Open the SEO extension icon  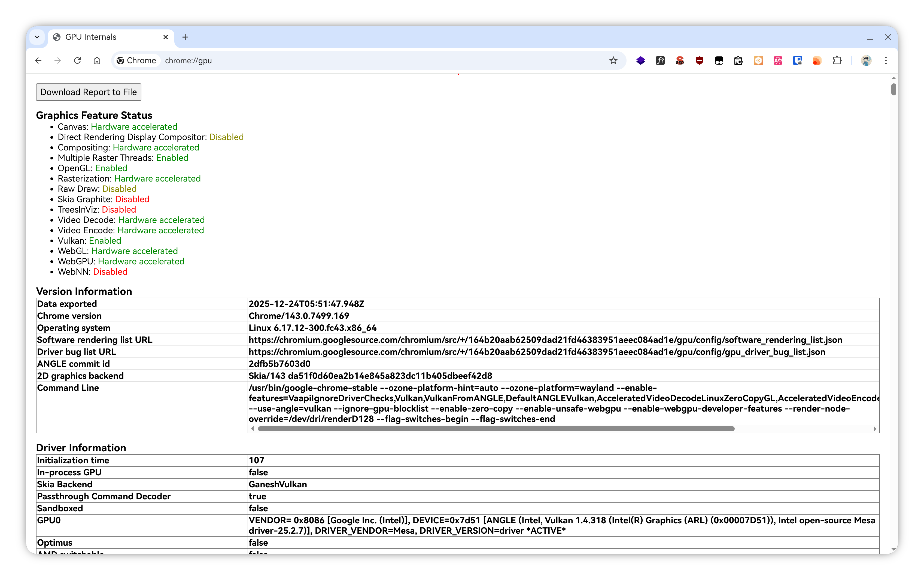tap(680, 61)
